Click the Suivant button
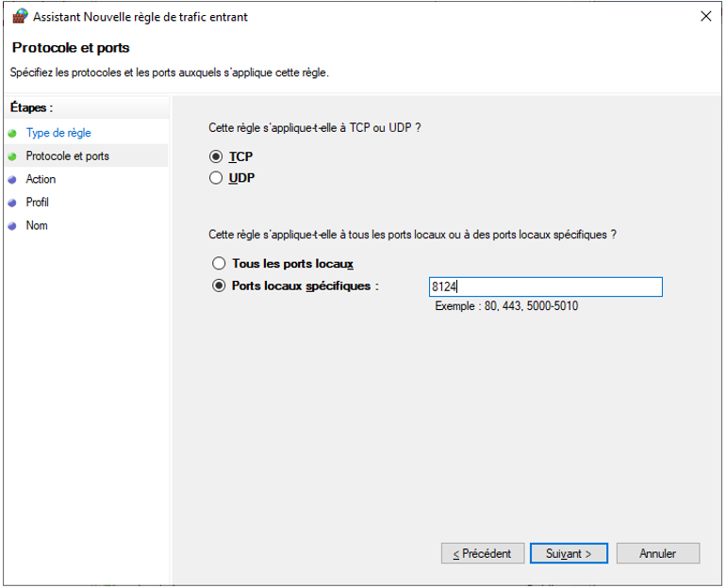 pyautogui.click(x=569, y=553)
